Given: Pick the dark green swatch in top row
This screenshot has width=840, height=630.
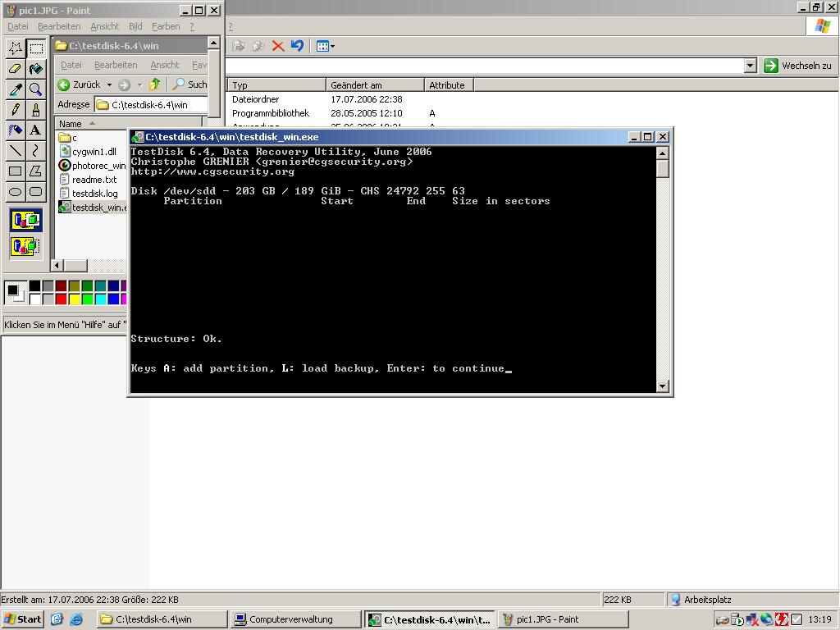Looking at the screenshot, I should [87, 286].
